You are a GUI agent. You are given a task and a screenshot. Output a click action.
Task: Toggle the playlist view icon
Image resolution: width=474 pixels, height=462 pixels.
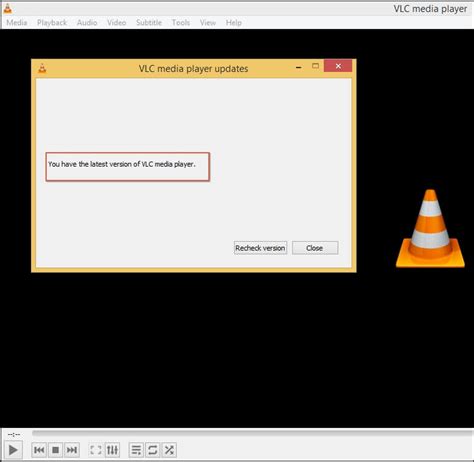click(x=136, y=450)
